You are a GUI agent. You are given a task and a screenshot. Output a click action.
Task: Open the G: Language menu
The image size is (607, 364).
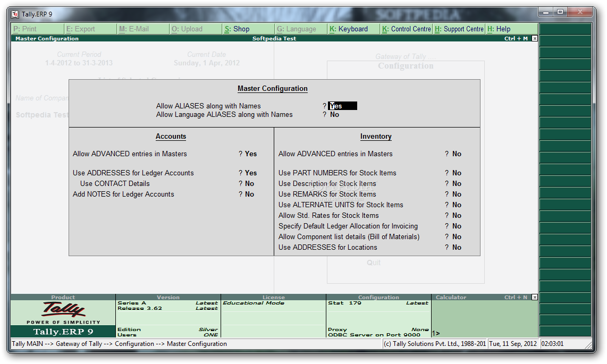[x=301, y=29]
